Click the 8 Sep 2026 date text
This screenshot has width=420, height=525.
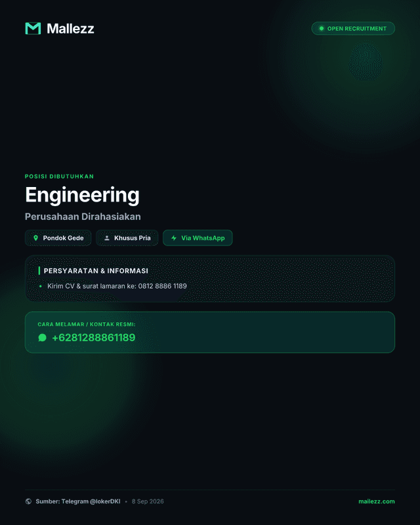148,501
